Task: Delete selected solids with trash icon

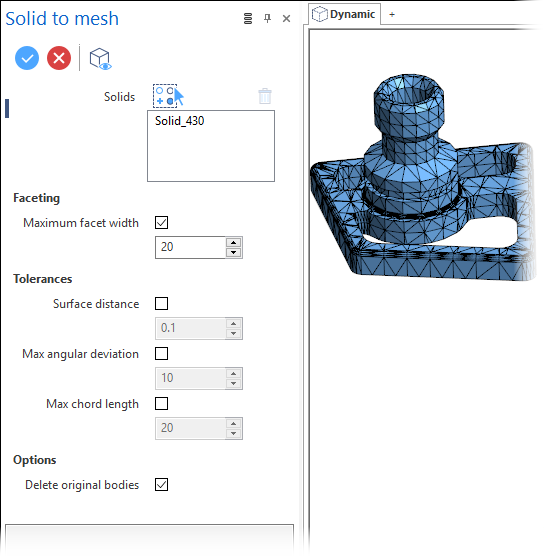Action: [x=265, y=96]
